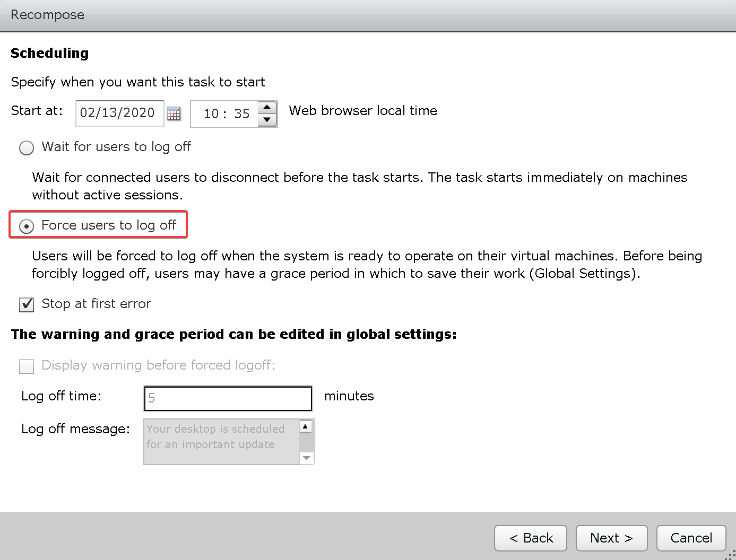Image resolution: width=736 pixels, height=560 pixels.
Task: Click the Web browser local time label
Action: [363, 110]
